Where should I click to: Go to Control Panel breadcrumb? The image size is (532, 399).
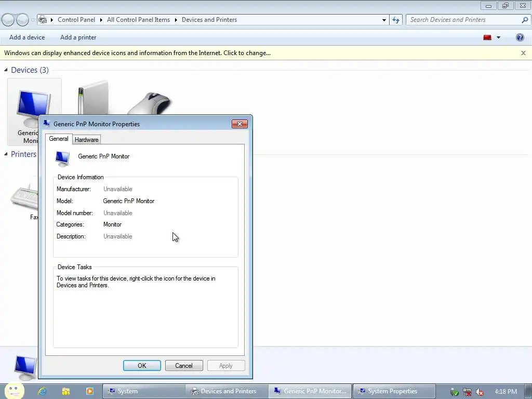click(76, 20)
